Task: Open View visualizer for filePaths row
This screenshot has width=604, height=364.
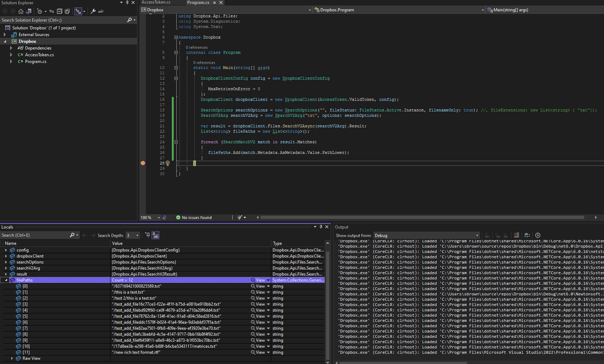Action: tap(258, 280)
